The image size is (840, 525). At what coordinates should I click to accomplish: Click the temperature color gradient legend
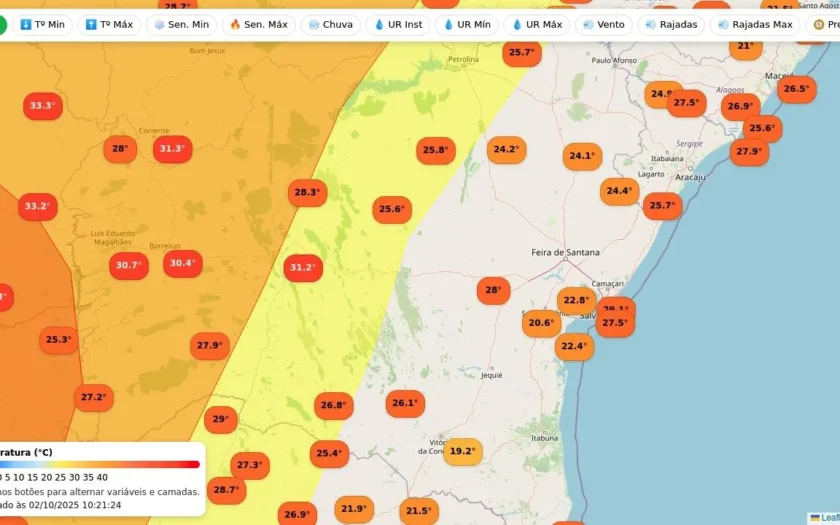[100, 464]
